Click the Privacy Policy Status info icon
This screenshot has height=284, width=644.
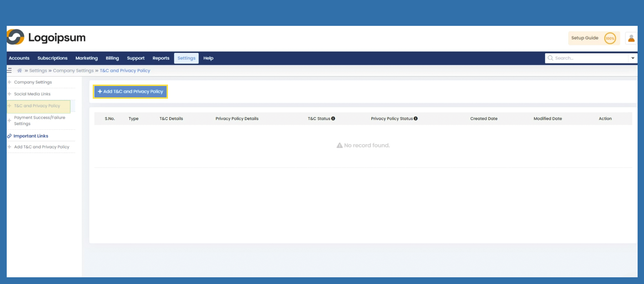click(x=416, y=119)
